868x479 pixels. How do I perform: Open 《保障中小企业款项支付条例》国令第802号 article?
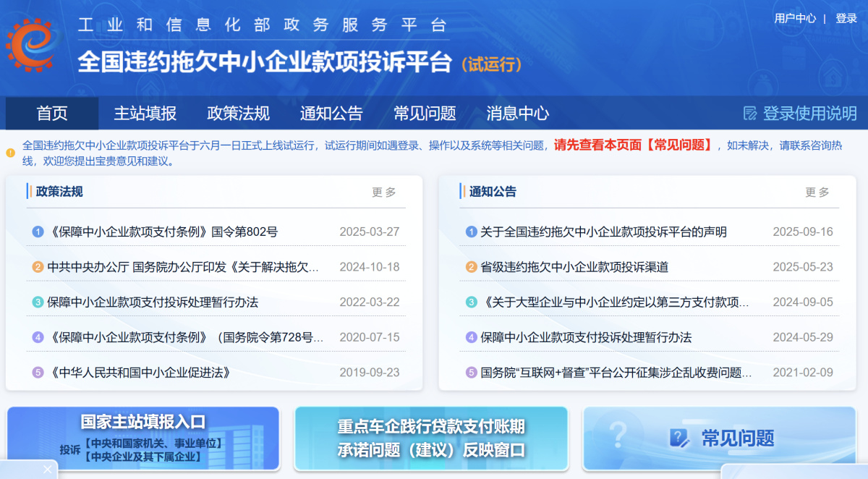(x=164, y=232)
